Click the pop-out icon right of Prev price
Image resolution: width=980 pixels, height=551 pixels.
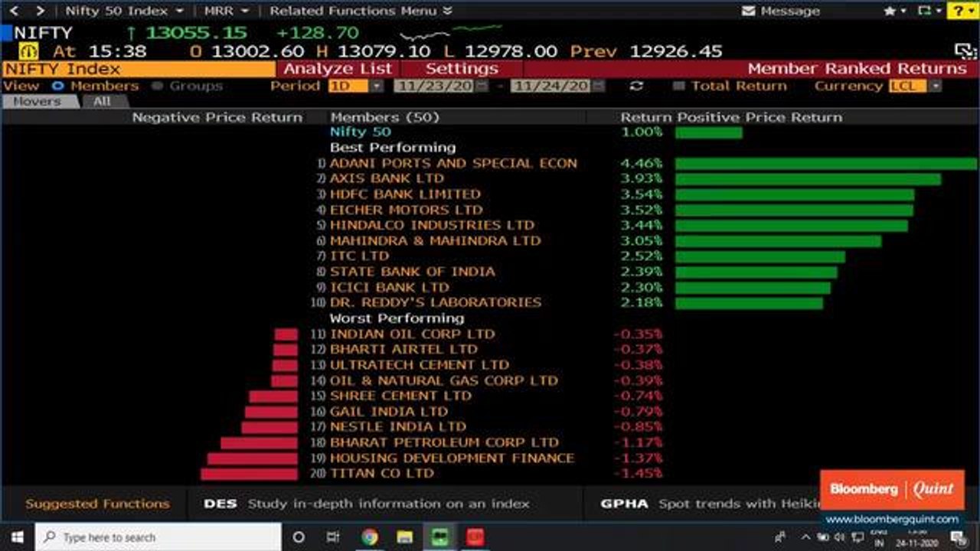(966, 51)
